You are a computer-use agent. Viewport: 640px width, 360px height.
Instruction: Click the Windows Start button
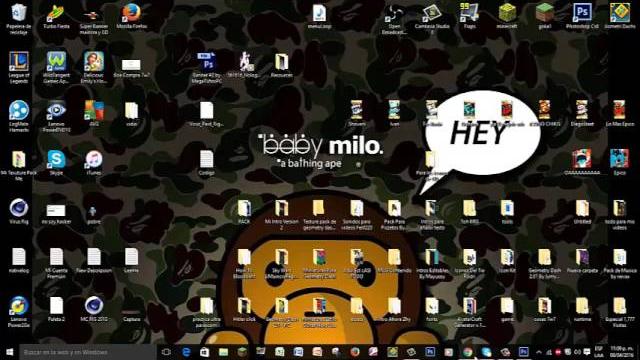[x=9, y=352]
